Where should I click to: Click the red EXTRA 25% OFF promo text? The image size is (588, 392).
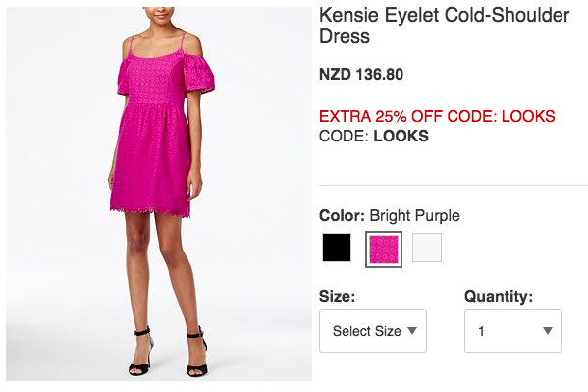[437, 116]
